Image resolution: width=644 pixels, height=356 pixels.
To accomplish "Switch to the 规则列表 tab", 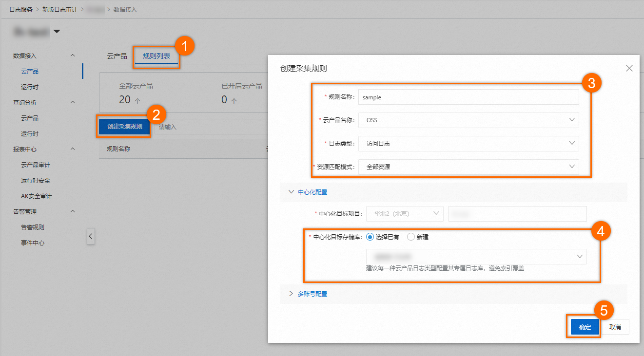I will coord(156,56).
